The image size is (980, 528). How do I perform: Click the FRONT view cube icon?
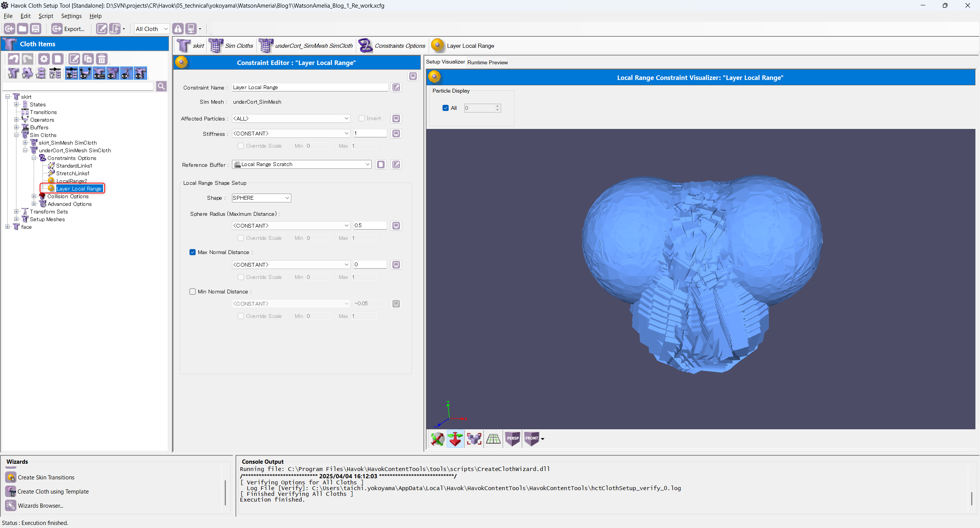point(531,439)
